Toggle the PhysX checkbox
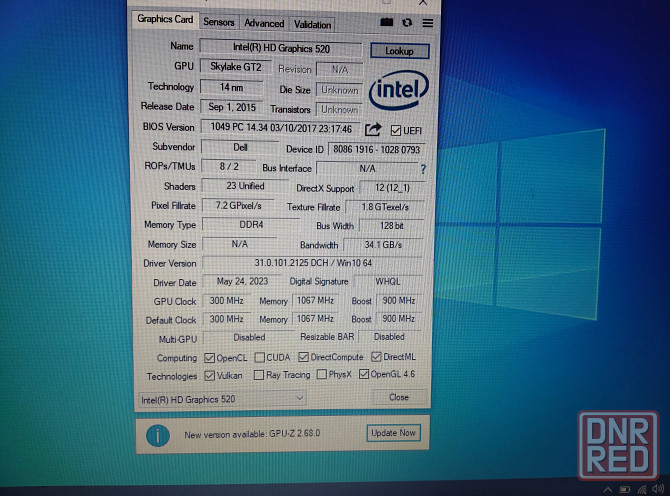Screen dimensions: 670x496 (x=321, y=374)
